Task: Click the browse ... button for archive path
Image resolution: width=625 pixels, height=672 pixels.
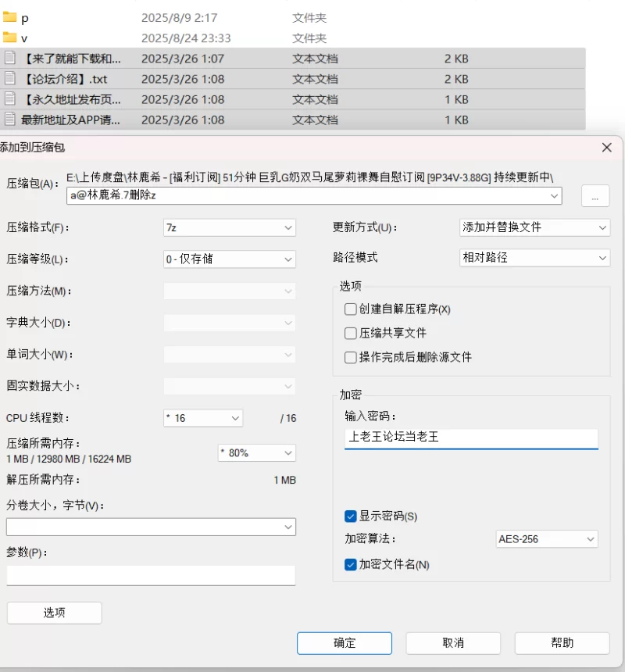Action: tap(595, 196)
